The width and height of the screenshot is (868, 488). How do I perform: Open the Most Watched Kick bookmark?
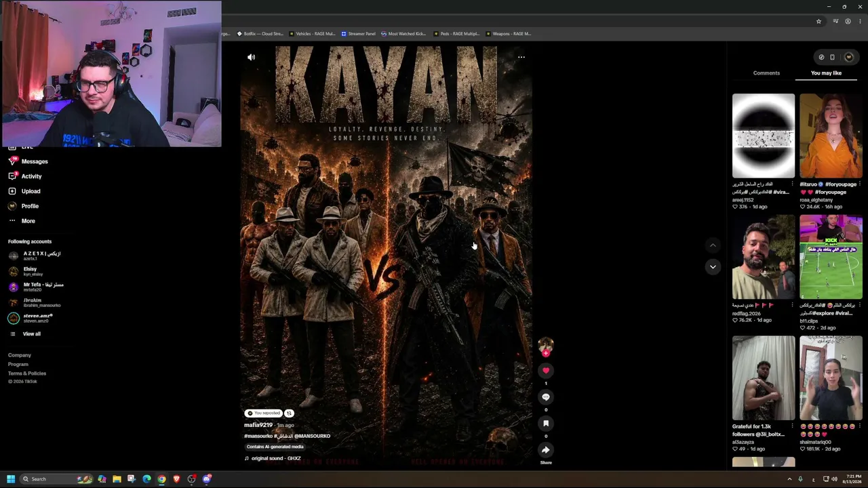tap(403, 34)
